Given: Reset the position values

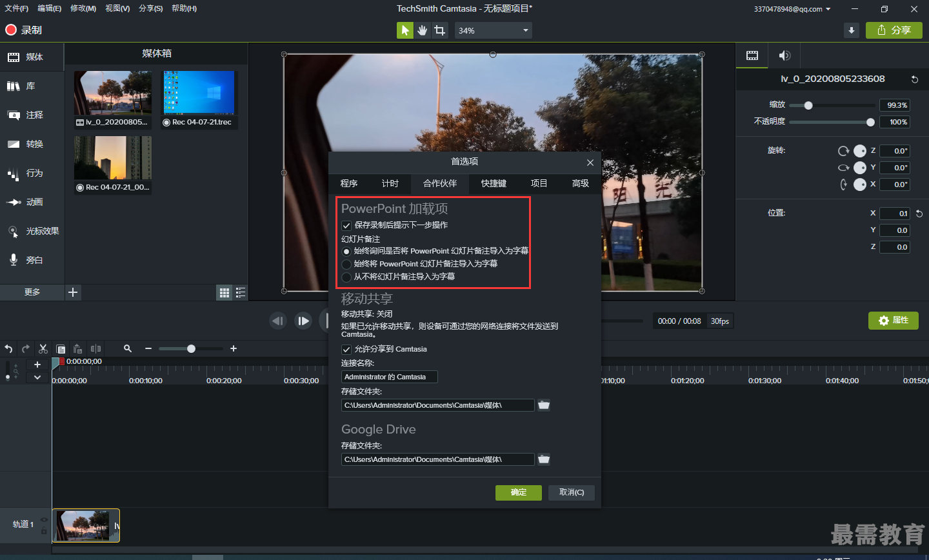Looking at the screenshot, I should [x=919, y=214].
